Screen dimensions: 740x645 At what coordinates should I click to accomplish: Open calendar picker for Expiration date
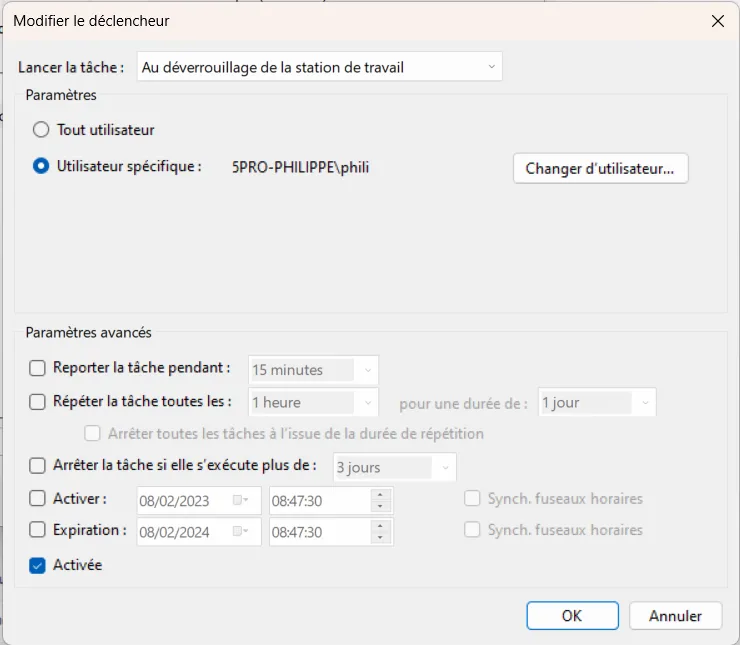point(241,531)
